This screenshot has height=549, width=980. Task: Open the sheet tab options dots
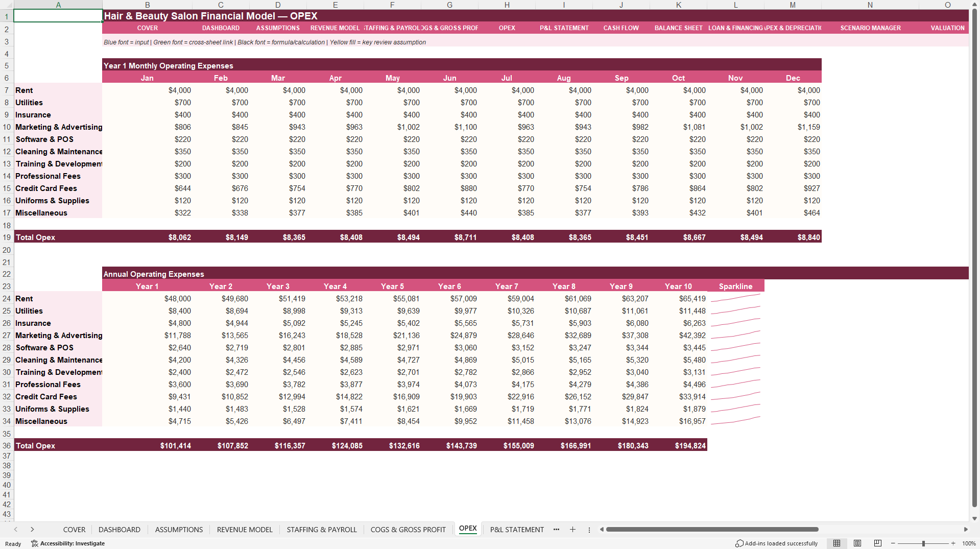589,530
